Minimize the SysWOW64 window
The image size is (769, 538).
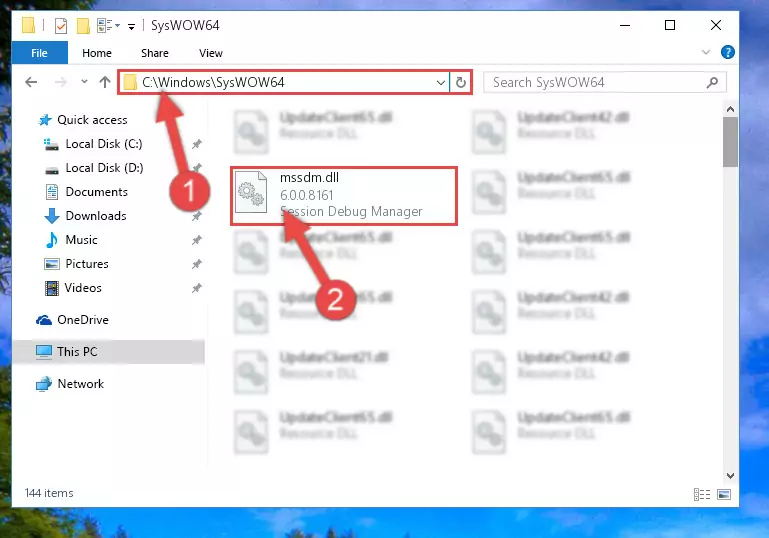[625, 26]
